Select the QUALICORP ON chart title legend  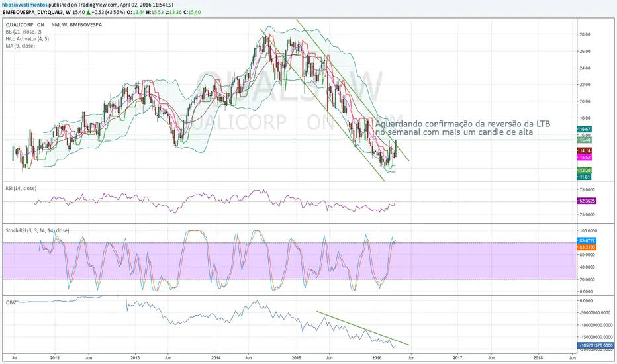coord(54,24)
